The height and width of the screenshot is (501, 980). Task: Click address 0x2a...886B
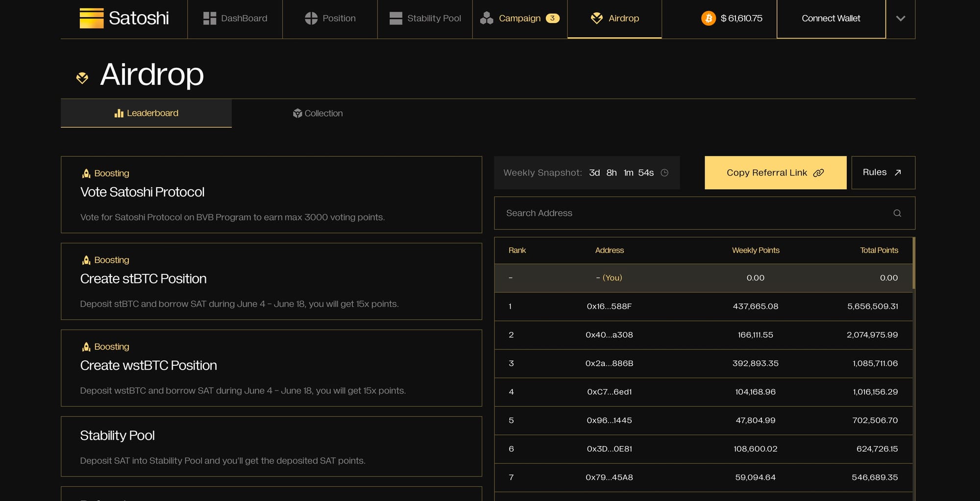click(x=609, y=363)
